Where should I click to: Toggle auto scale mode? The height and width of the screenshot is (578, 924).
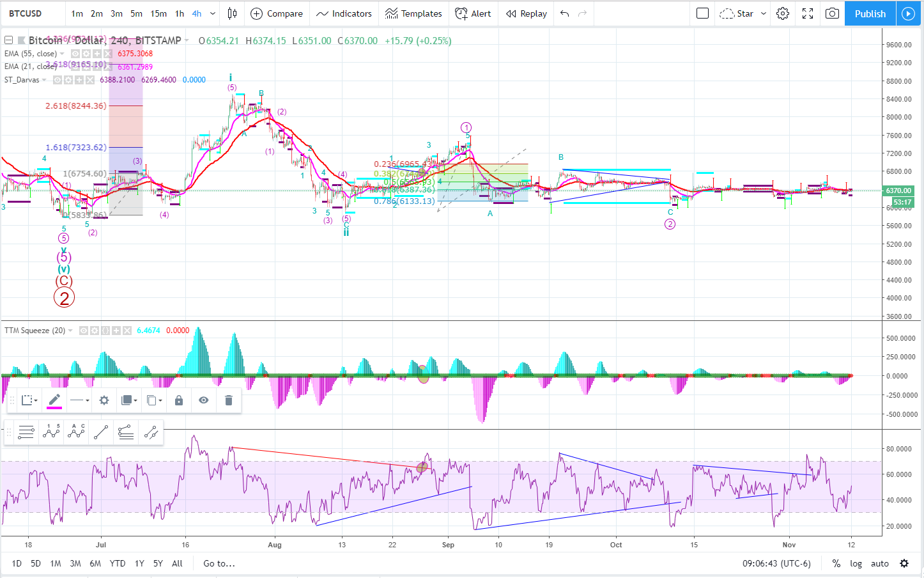pos(880,563)
